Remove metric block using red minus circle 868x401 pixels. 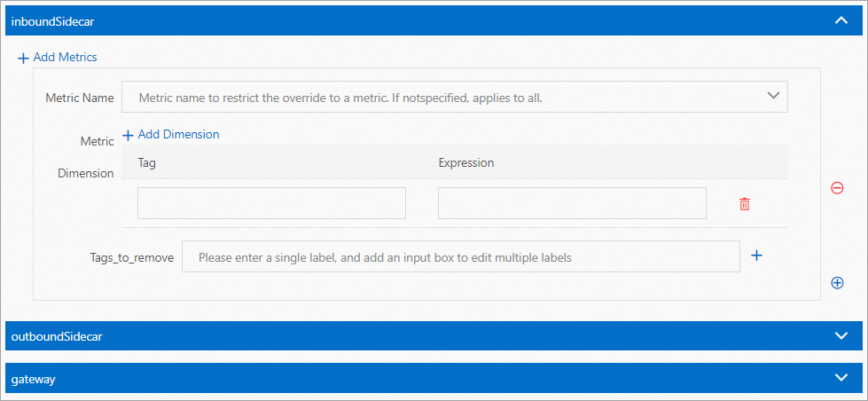tap(837, 187)
